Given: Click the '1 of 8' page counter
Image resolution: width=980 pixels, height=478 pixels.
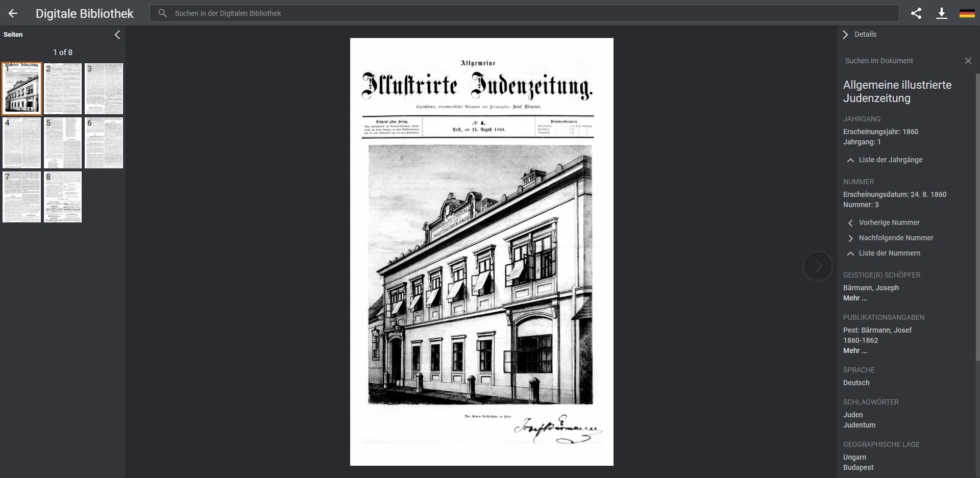Looking at the screenshot, I should [x=63, y=53].
